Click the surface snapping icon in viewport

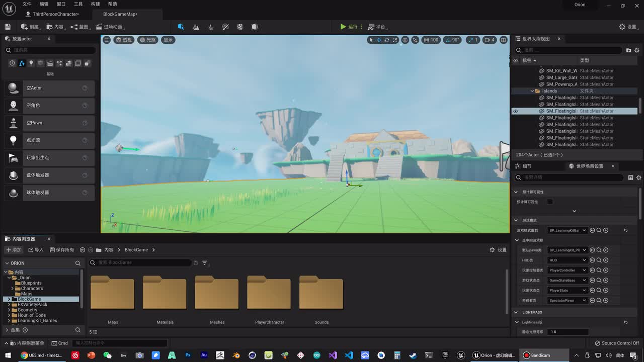pos(415,40)
